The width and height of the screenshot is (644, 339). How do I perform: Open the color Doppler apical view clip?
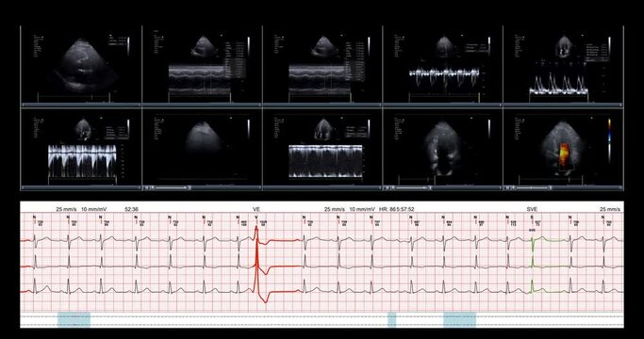coord(563,150)
